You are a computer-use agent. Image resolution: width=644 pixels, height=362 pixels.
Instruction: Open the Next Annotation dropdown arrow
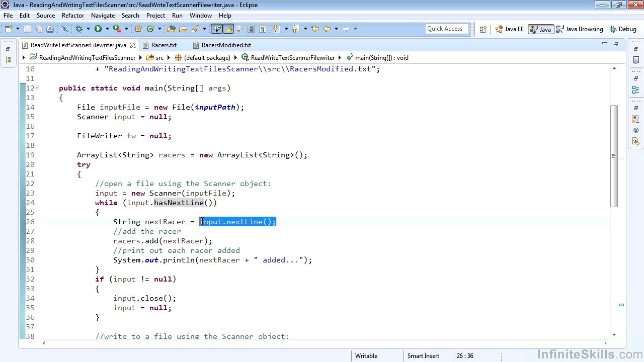coord(286,29)
